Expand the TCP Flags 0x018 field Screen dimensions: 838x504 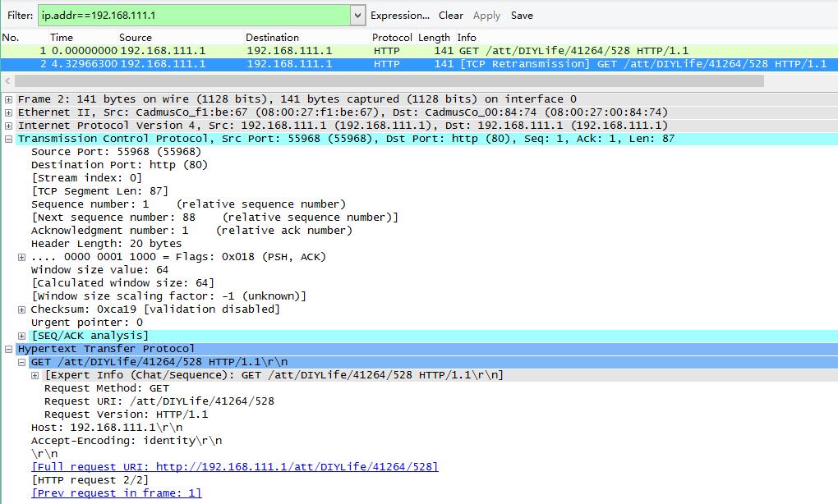(21, 257)
